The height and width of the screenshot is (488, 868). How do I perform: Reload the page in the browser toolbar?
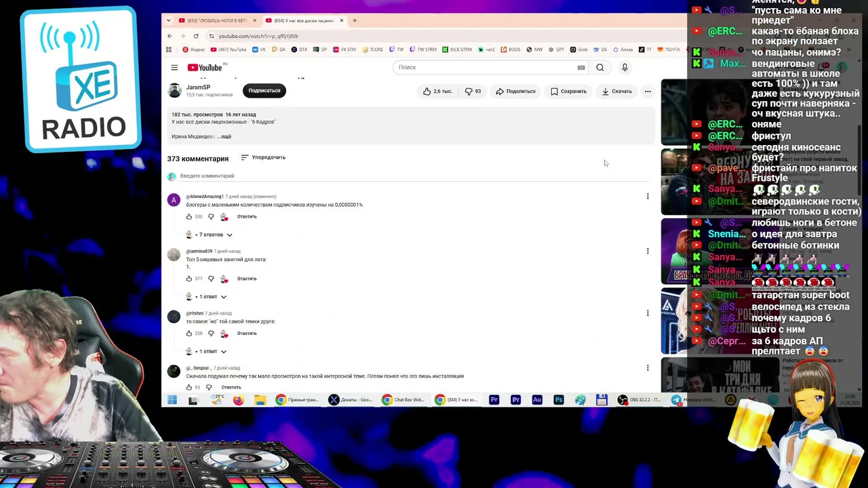point(196,36)
